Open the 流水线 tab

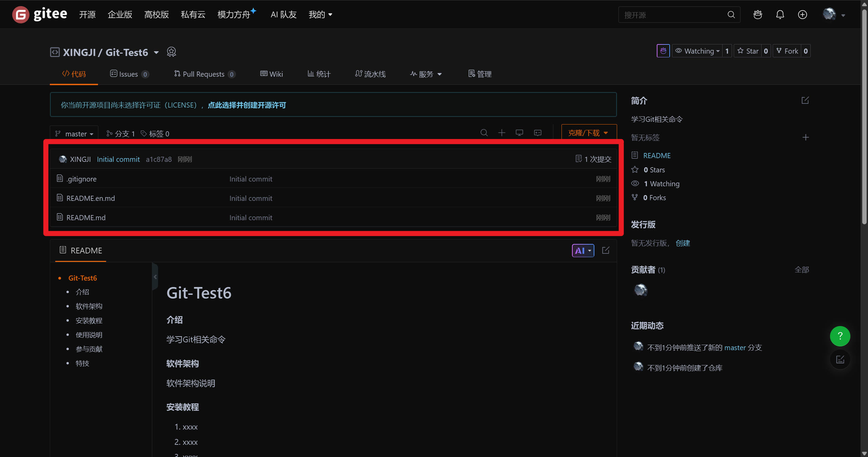coord(370,74)
